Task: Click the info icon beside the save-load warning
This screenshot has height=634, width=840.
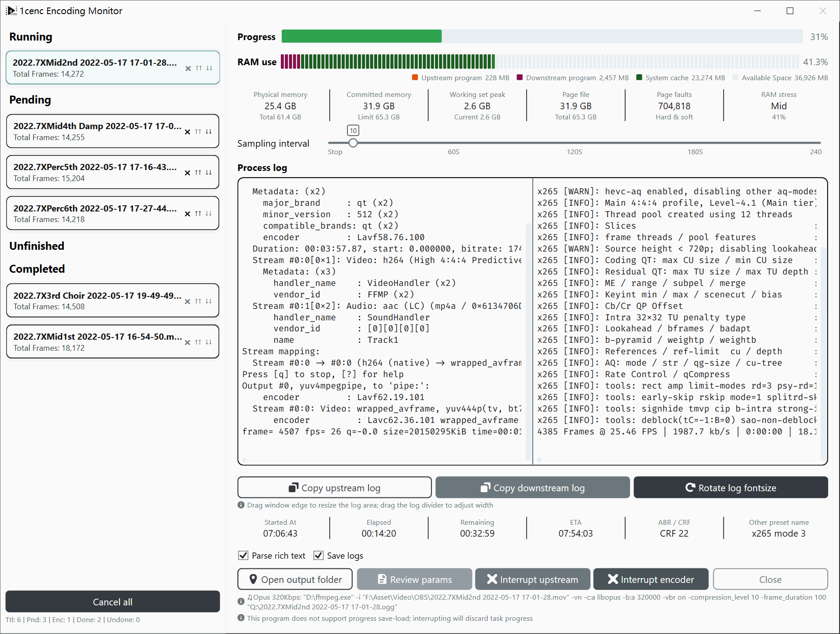Action: [241, 618]
